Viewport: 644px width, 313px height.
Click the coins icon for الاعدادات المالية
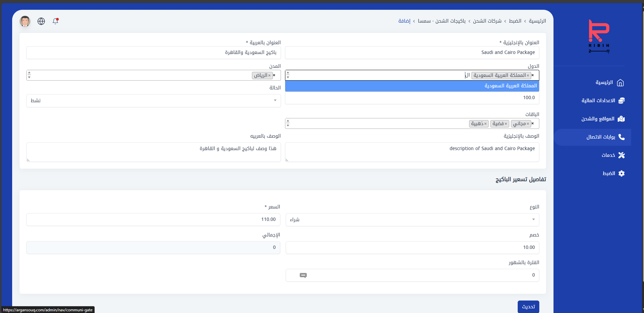pos(621,101)
